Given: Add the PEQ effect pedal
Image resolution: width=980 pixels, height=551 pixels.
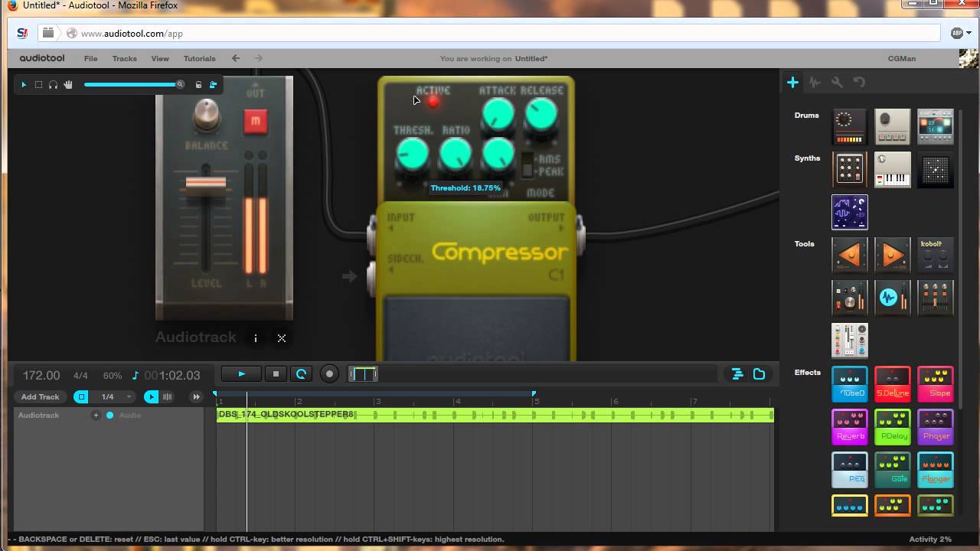Looking at the screenshot, I should (850, 470).
